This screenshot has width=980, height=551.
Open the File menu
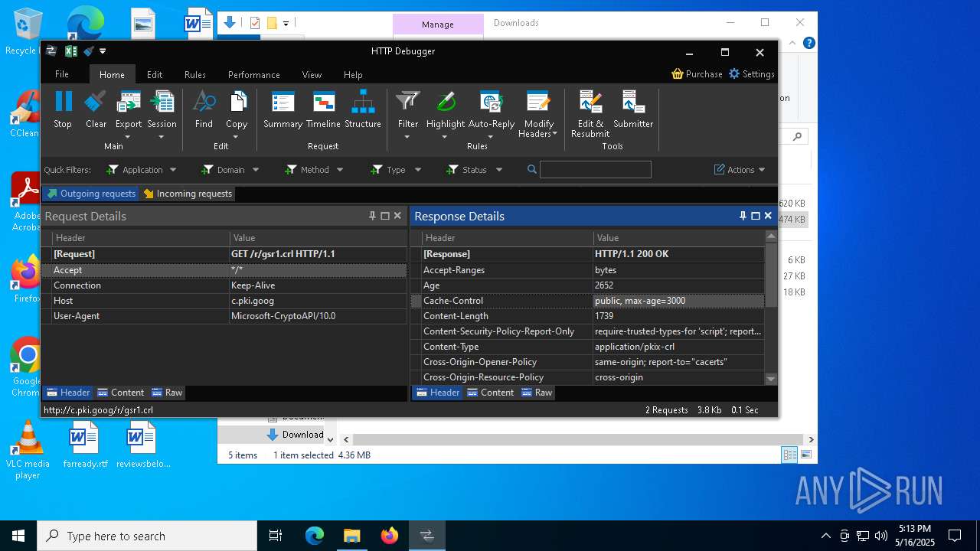[62, 74]
